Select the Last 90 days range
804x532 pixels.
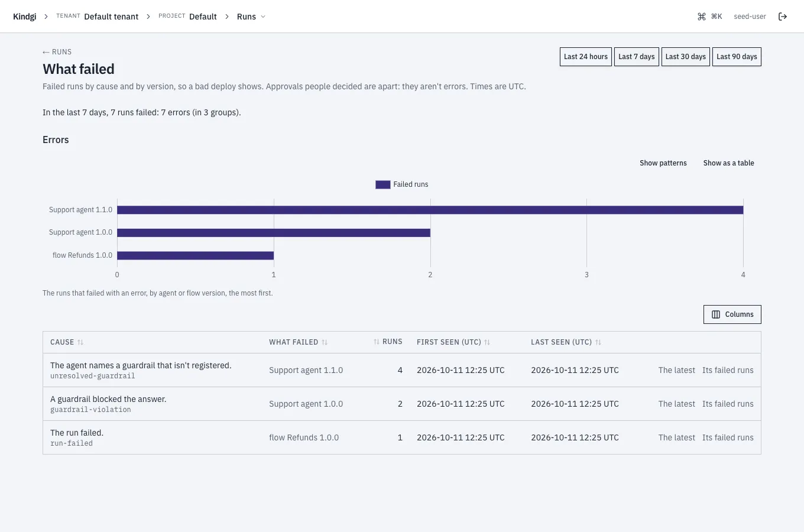coord(737,57)
